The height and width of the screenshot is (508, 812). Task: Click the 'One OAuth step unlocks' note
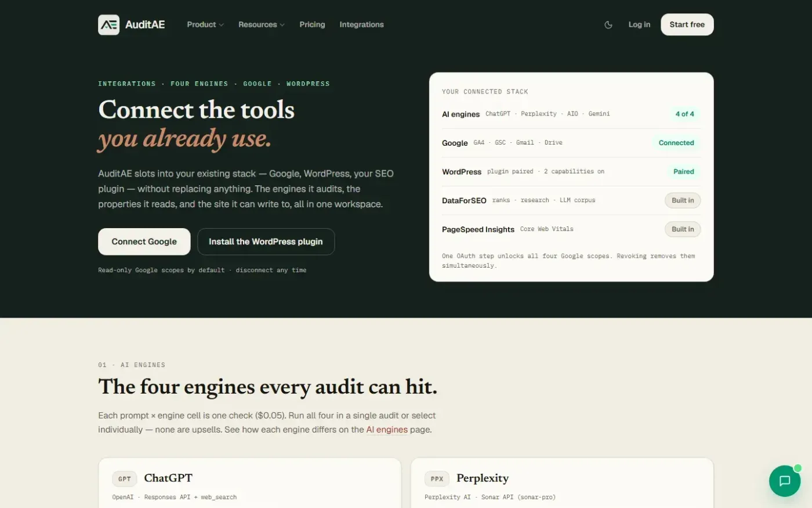[568, 261]
